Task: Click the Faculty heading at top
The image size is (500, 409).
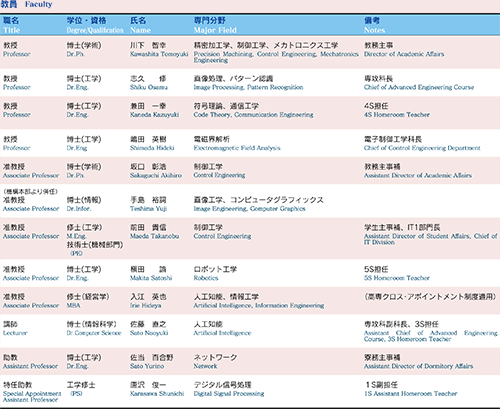Action: point(39,4)
